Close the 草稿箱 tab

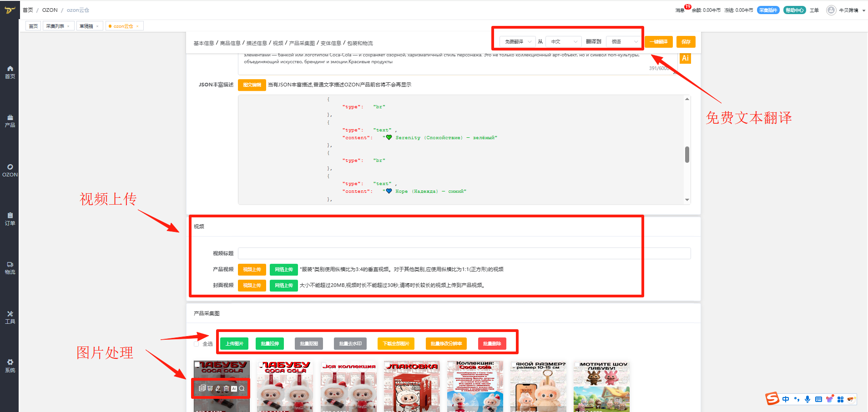point(97,26)
